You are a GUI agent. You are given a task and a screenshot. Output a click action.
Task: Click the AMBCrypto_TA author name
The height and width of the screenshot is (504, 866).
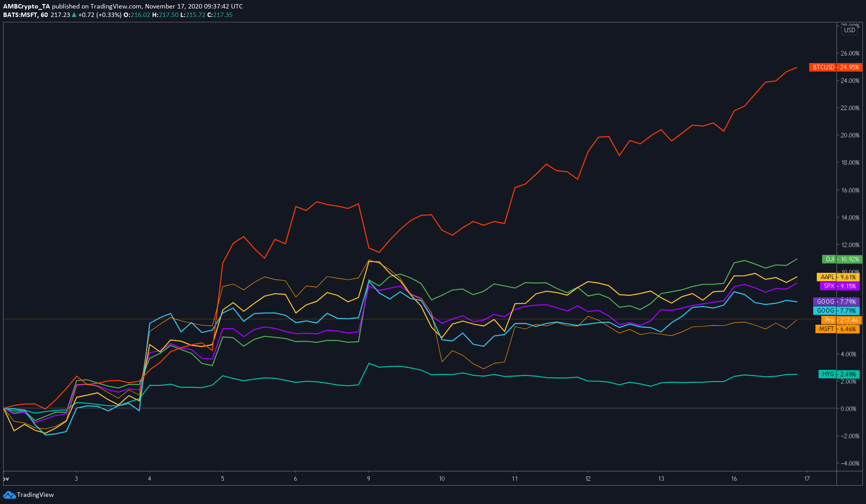click(x=26, y=6)
